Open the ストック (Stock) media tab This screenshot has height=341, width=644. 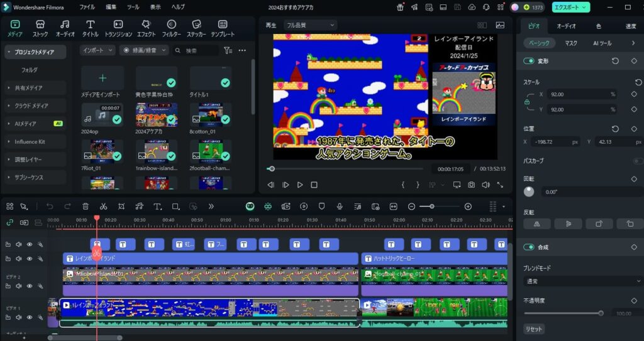pyautogui.click(x=40, y=29)
